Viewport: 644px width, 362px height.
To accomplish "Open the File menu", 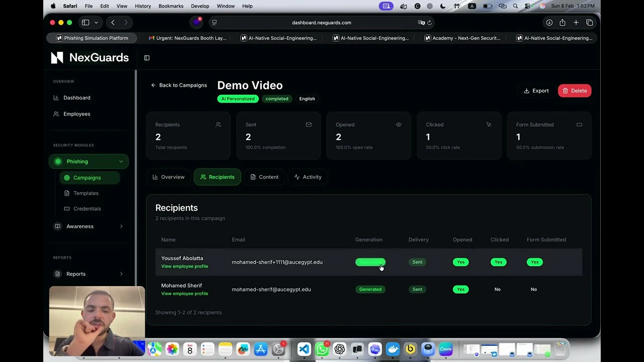I will click(x=89, y=6).
